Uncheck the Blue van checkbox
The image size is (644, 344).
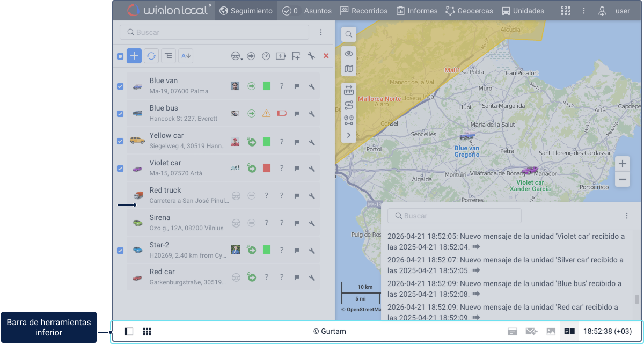pos(120,86)
